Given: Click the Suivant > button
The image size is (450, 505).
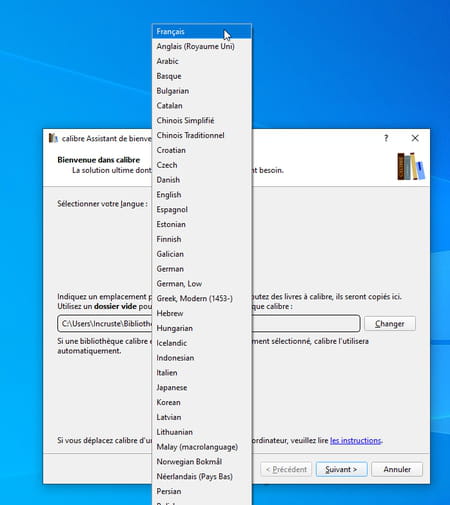Looking at the screenshot, I should [341, 469].
